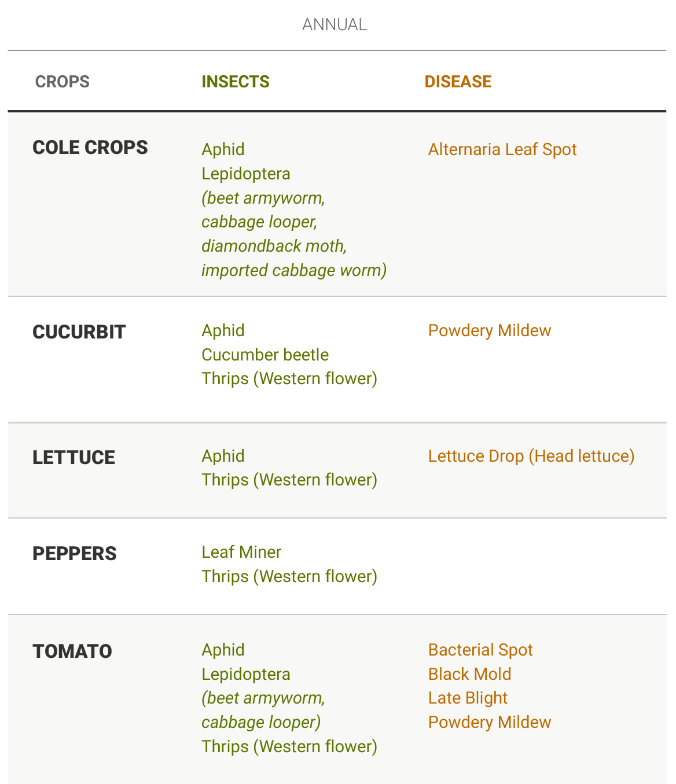Viewport: 676px width, 784px height.
Task: Click Cucumber beetle insect entry
Action: (x=265, y=355)
